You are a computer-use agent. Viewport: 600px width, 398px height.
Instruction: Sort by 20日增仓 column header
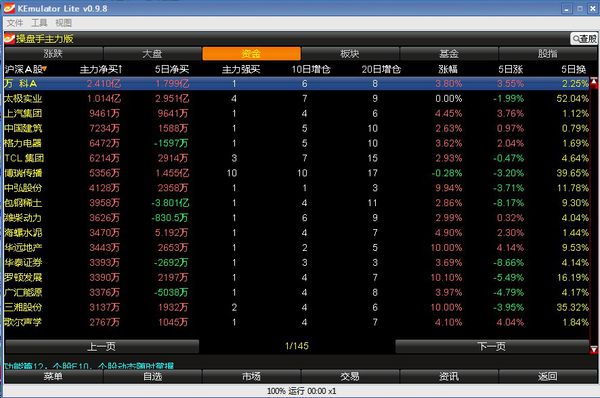(x=381, y=69)
